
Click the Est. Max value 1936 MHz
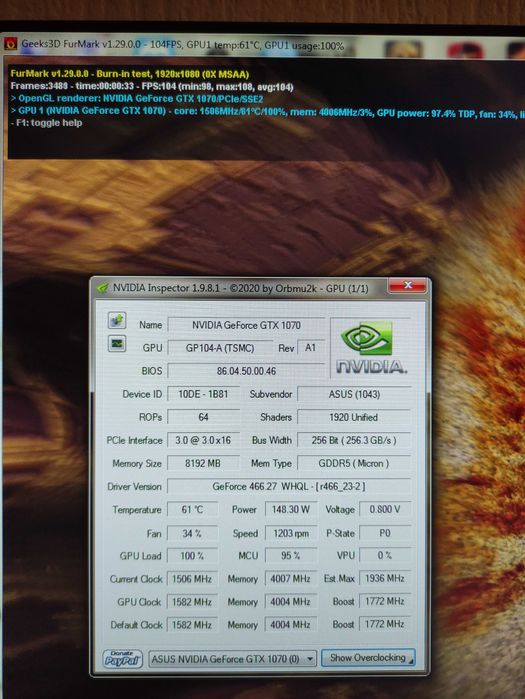(385, 579)
